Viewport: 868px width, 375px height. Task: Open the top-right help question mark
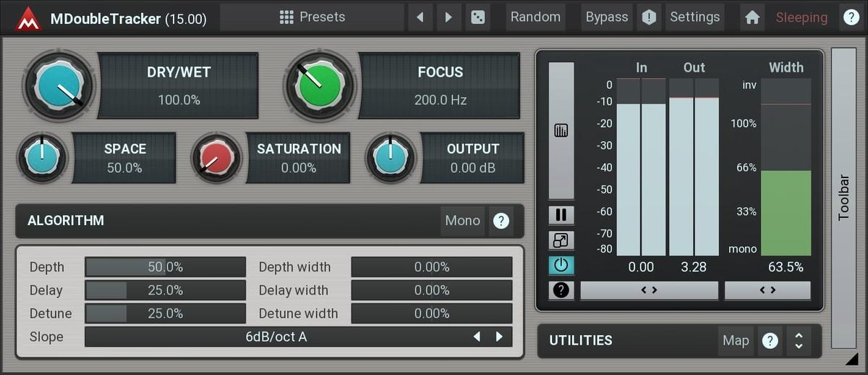coord(850,17)
